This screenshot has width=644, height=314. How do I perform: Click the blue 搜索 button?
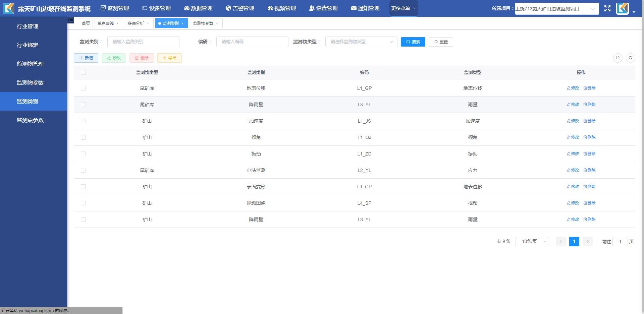(x=413, y=42)
